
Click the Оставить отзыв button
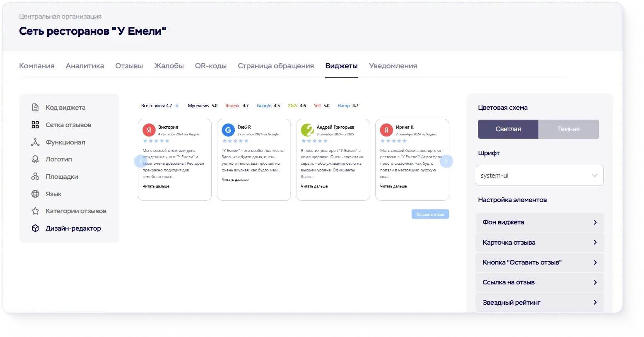(x=430, y=214)
